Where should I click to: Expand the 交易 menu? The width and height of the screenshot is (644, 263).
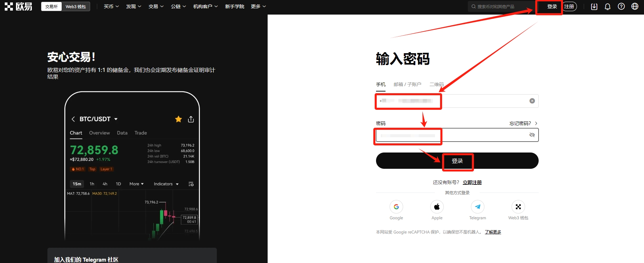click(156, 6)
